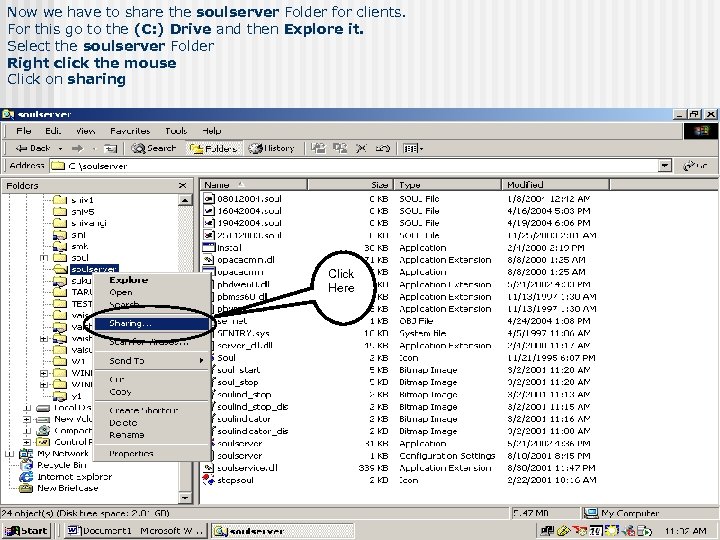Click the Move To toolbar icon
The height and width of the screenshot is (540, 720).
tap(318, 148)
